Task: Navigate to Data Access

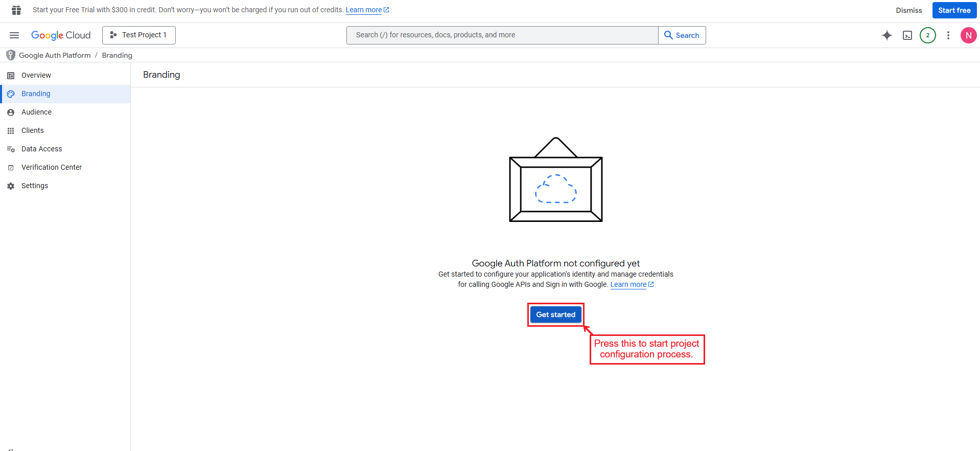Action: (x=42, y=149)
